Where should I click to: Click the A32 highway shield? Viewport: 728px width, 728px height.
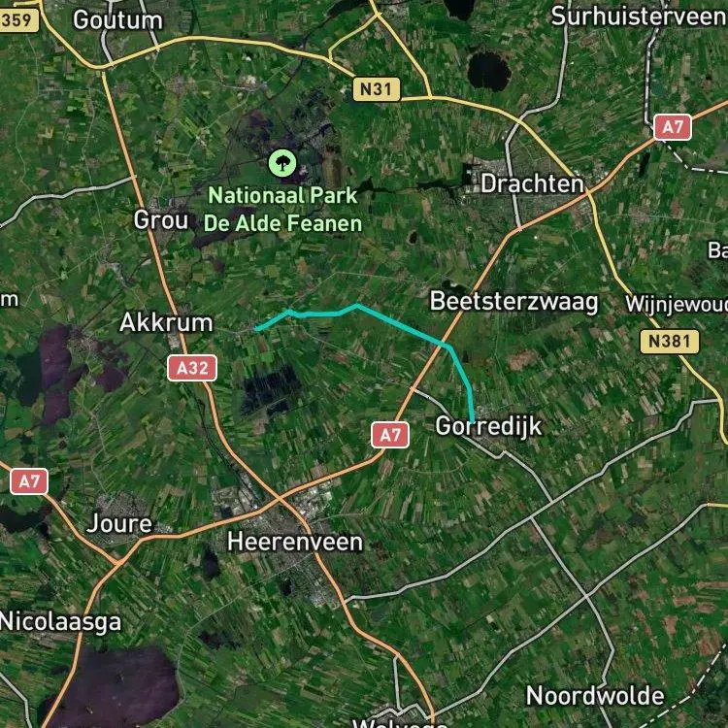[192, 368]
